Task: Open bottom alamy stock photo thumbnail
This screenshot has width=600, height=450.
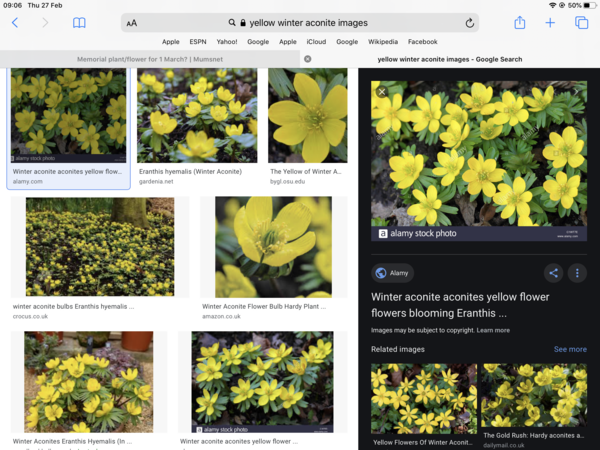Action: click(262, 382)
